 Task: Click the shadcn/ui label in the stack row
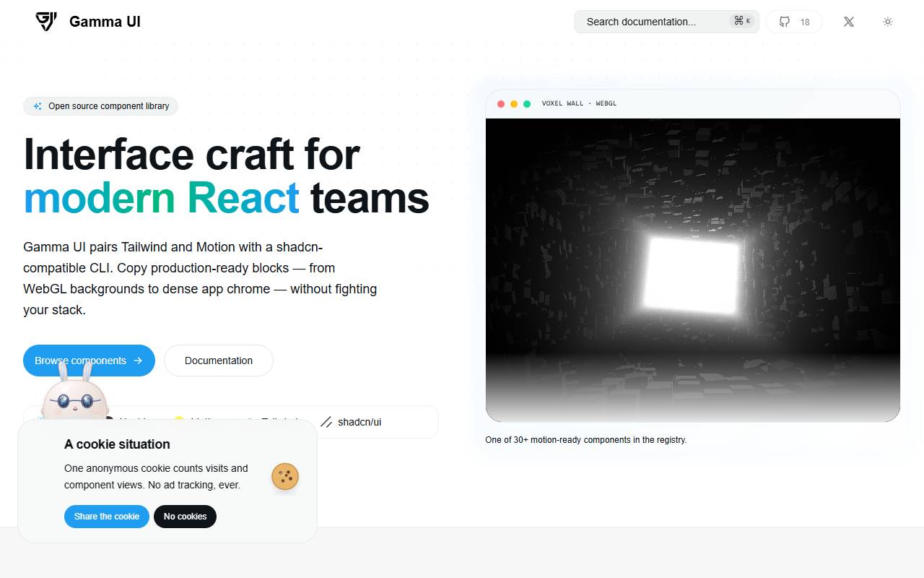coord(359,422)
